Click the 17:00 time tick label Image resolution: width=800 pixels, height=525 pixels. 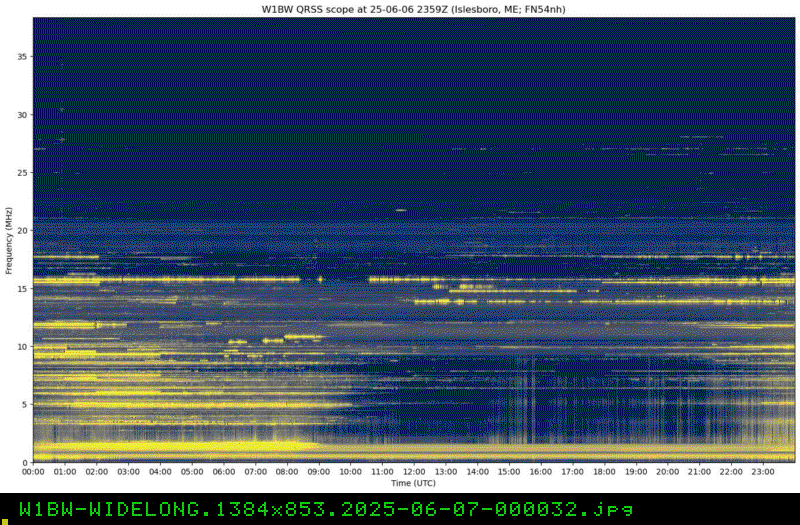point(572,472)
